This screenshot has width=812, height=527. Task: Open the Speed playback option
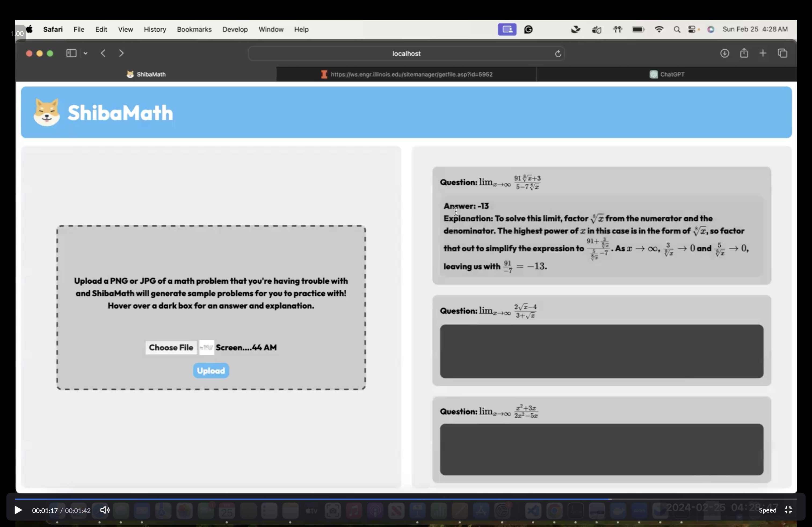pos(767,510)
